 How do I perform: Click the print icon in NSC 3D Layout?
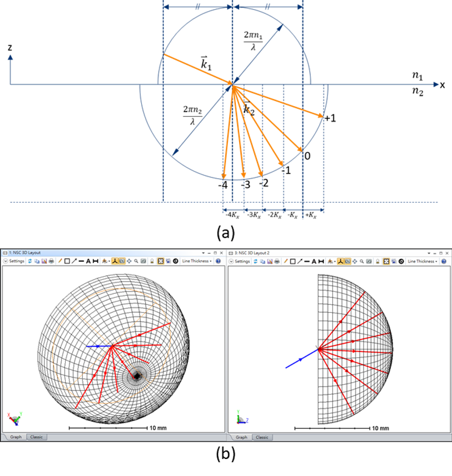coord(51,261)
